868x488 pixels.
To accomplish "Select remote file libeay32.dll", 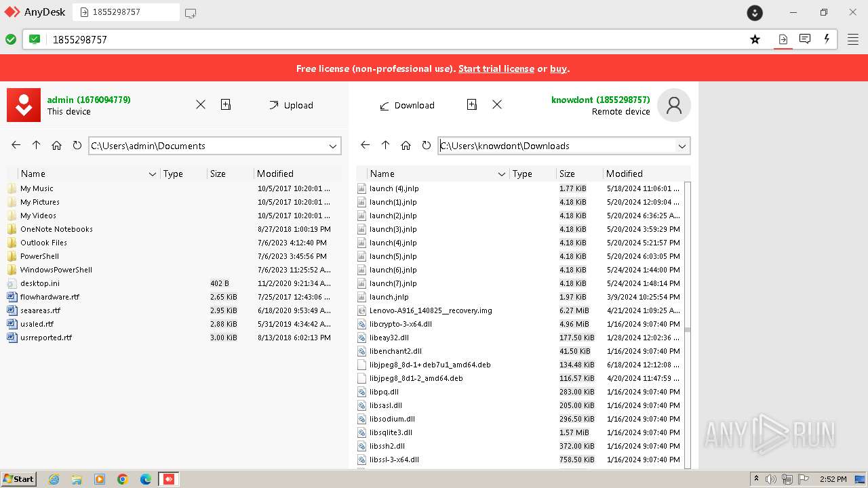I will tap(389, 338).
